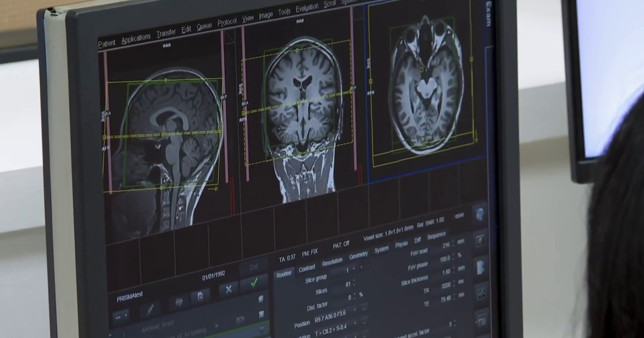This screenshot has width=644, height=338.
Task: Click the TR value 3200
Action: pyautogui.click(x=445, y=286)
